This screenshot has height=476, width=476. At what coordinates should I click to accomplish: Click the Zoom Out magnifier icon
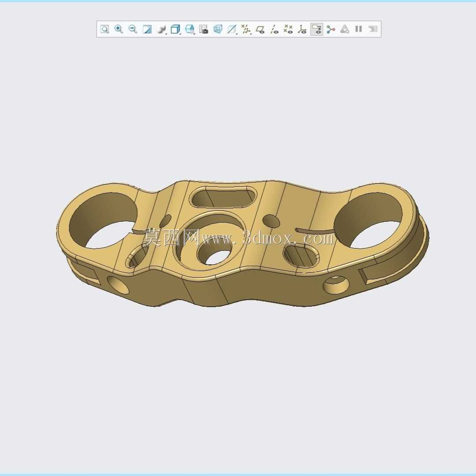(133, 29)
